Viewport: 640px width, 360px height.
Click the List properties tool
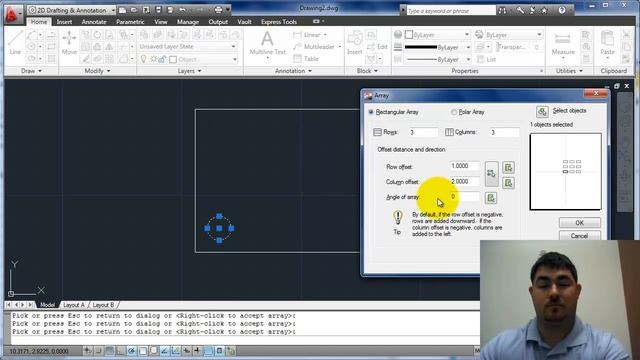point(486,60)
